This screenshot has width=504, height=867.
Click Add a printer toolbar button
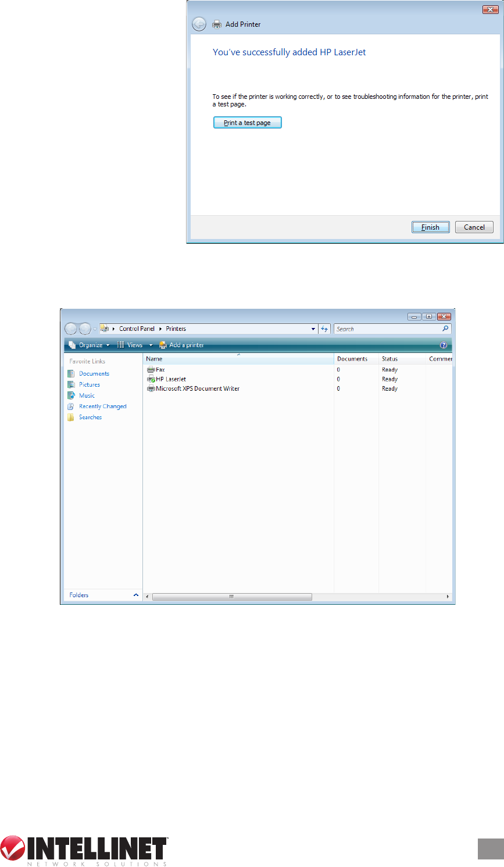(x=181, y=345)
